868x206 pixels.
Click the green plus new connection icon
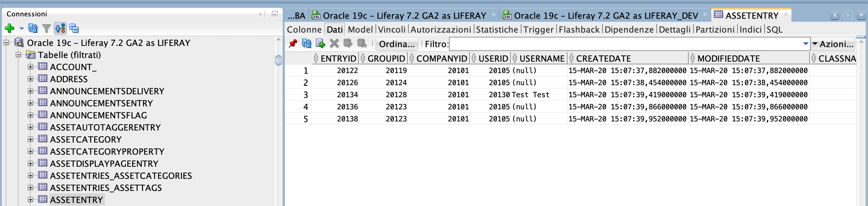[9, 28]
